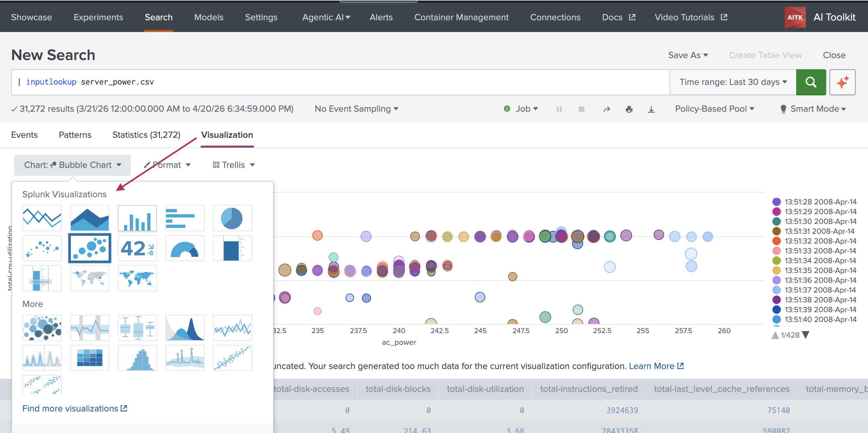Select the Single Value 42 visualization
This screenshot has width=868, height=433.
(137, 248)
